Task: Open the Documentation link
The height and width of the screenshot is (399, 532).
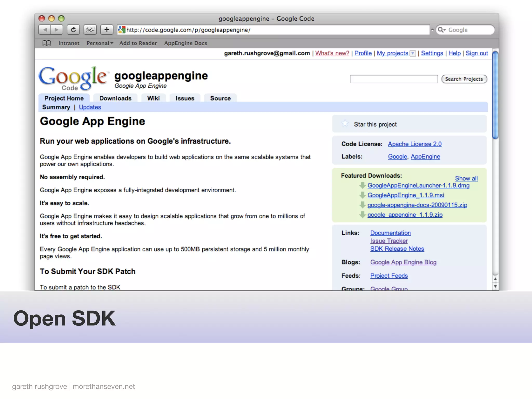Action: (390, 233)
